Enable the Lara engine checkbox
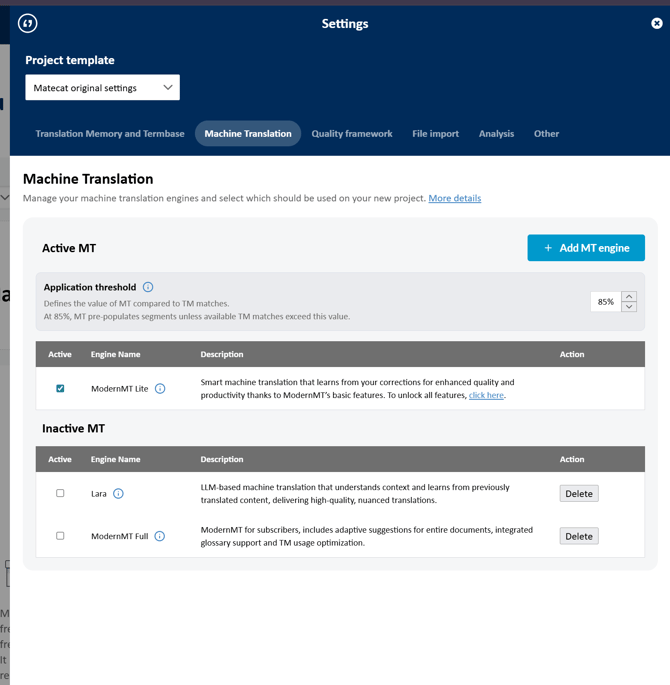Screen dimensions: 670x685 click(60, 494)
